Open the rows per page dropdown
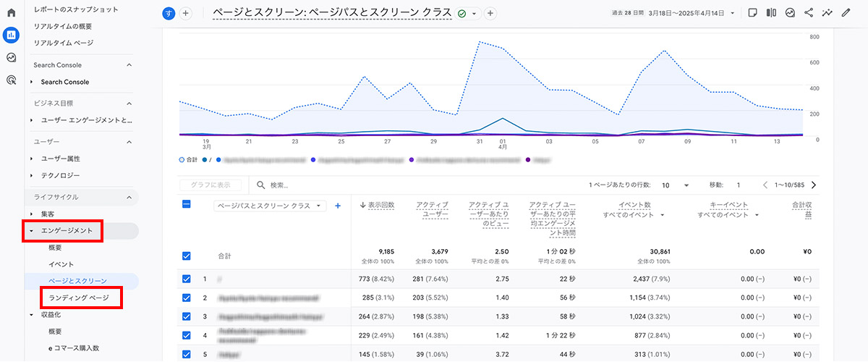Screen dimensions: 868x362 (685, 185)
